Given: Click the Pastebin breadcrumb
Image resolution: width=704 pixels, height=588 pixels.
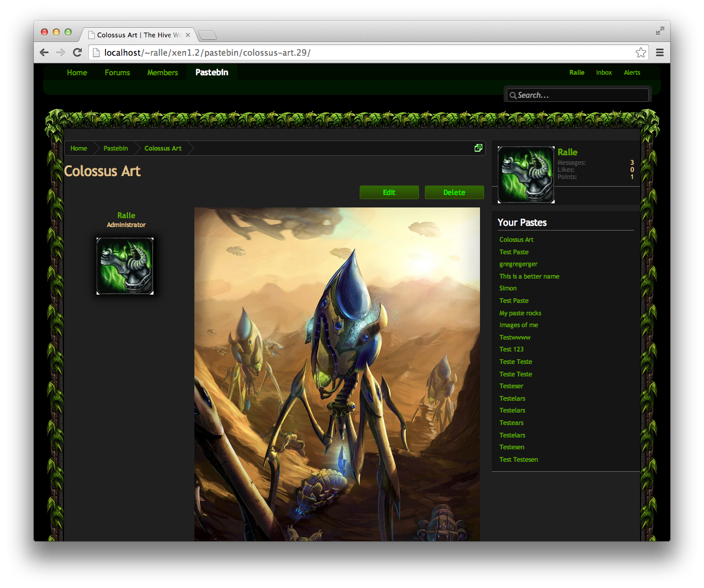Looking at the screenshot, I should point(116,148).
